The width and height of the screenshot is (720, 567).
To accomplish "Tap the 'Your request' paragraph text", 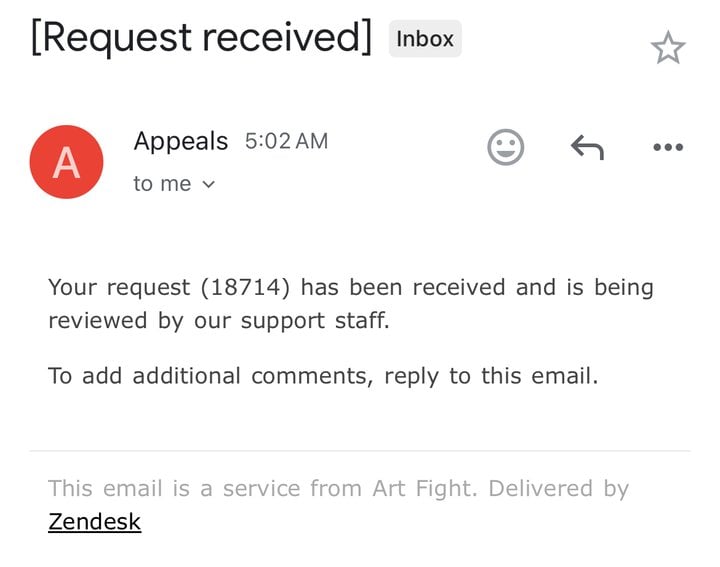I will tap(351, 304).
